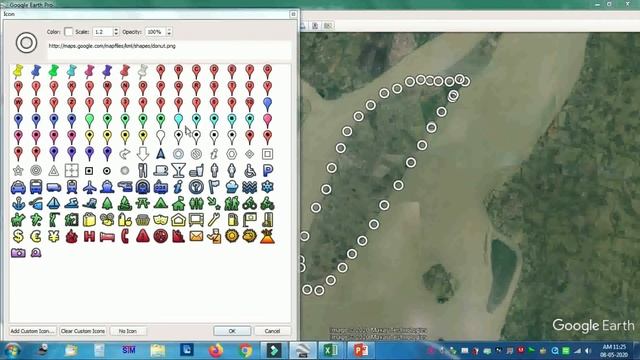The width and height of the screenshot is (640, 360).
Task: Choose the dollar sign icon
Action: 18,236
